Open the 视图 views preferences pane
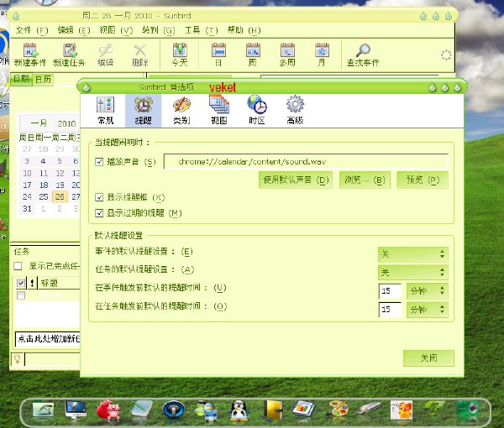 pyautogui.click(x=219, y=110)
